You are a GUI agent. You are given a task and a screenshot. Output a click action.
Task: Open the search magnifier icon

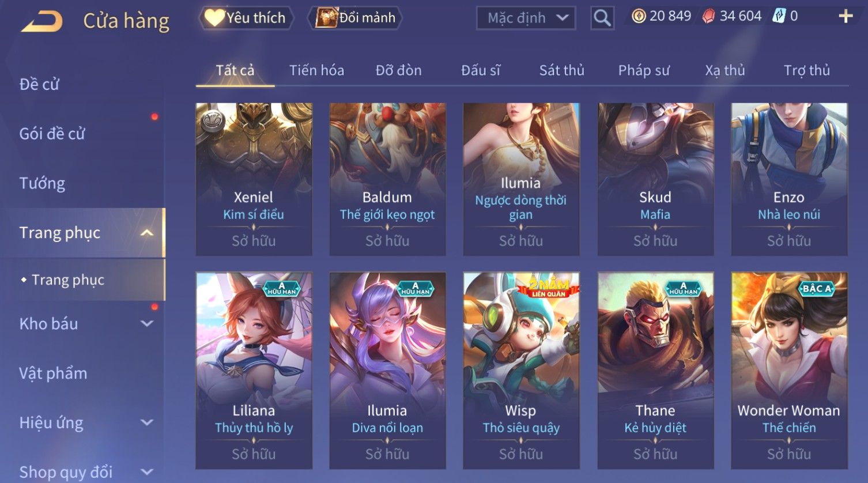[602, 18]
